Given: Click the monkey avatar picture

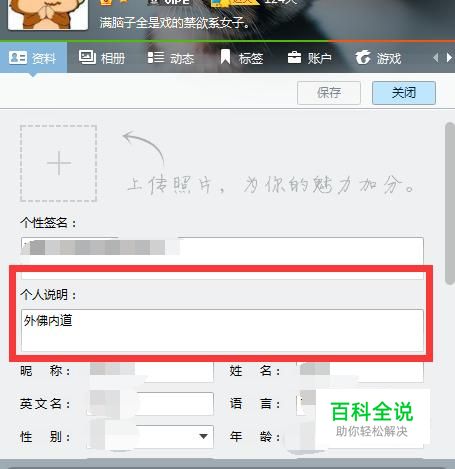Looking at the screenshot, I should point(48,14).
